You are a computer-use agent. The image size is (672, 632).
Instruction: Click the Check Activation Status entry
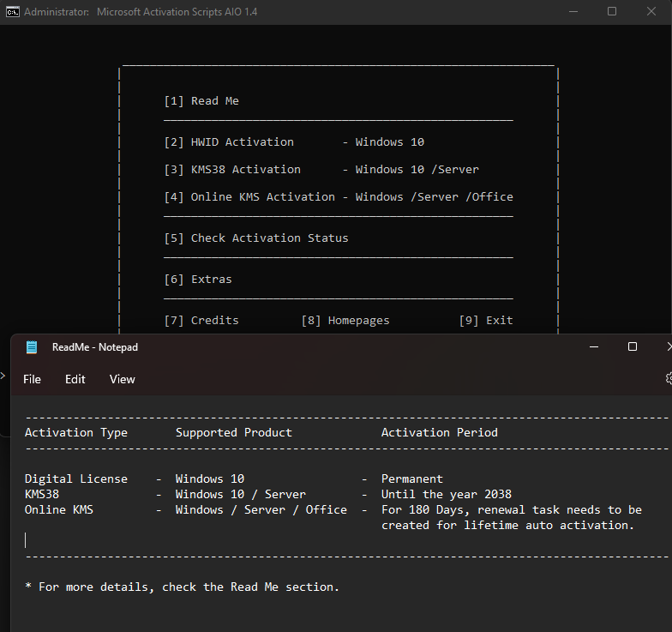click(256, 238)
